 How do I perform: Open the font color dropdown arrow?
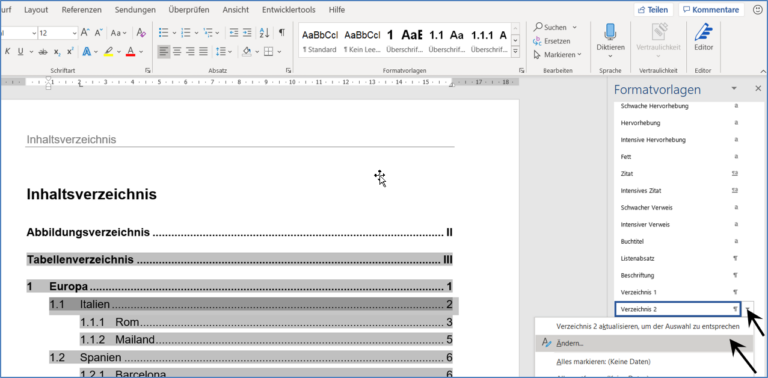point(141,51)
